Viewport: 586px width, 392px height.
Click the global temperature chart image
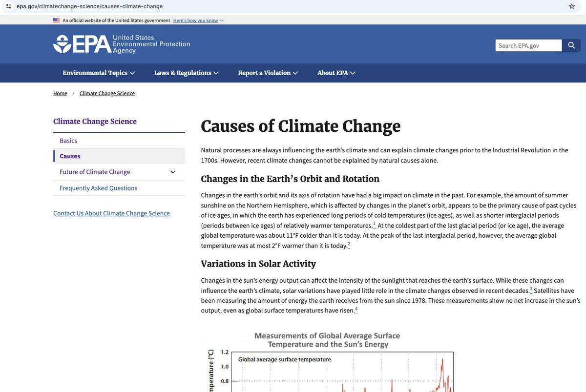tap(327, 361)
